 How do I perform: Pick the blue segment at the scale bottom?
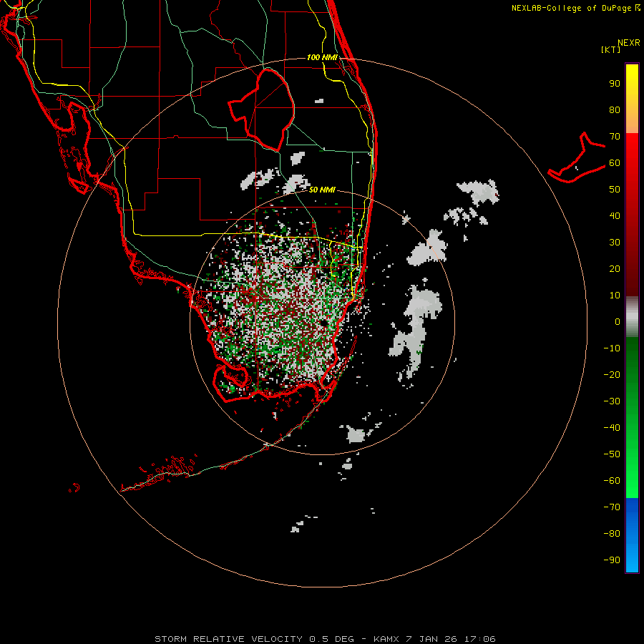632,535
